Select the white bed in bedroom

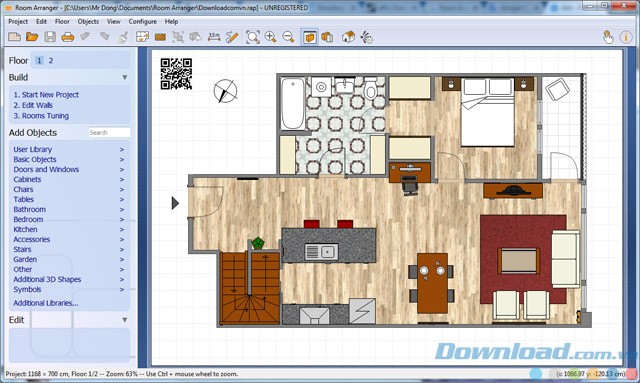[x=488, y=112]
